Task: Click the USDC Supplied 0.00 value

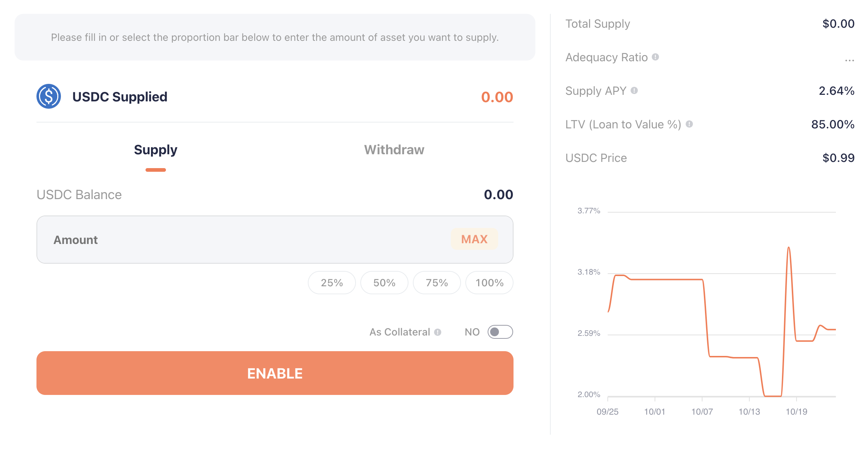Action: (x=497, y=97)
